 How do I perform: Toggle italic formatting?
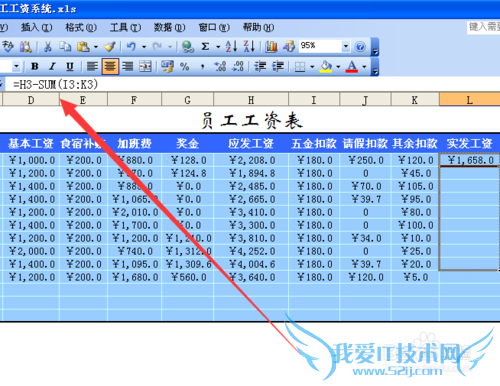52,67
